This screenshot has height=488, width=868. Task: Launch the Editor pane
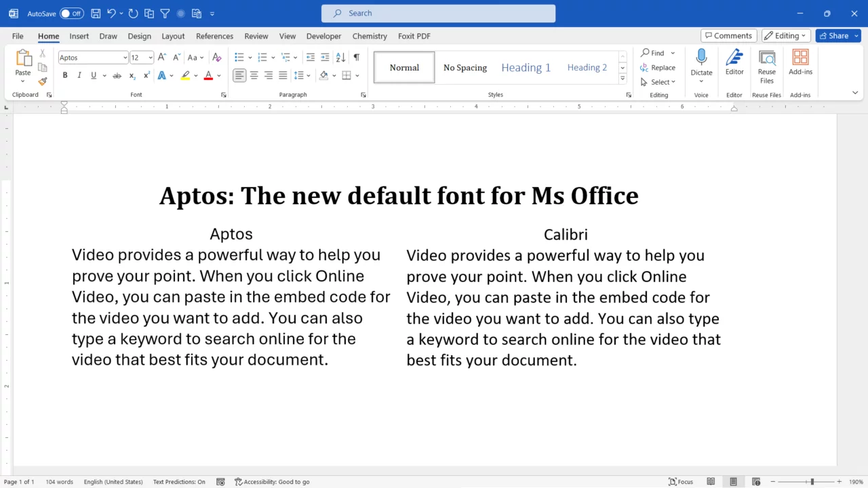pos(734,64)
